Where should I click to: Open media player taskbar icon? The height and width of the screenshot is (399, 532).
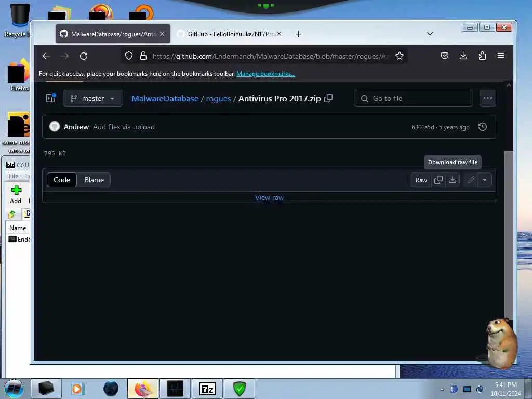[x=77, y=389]
